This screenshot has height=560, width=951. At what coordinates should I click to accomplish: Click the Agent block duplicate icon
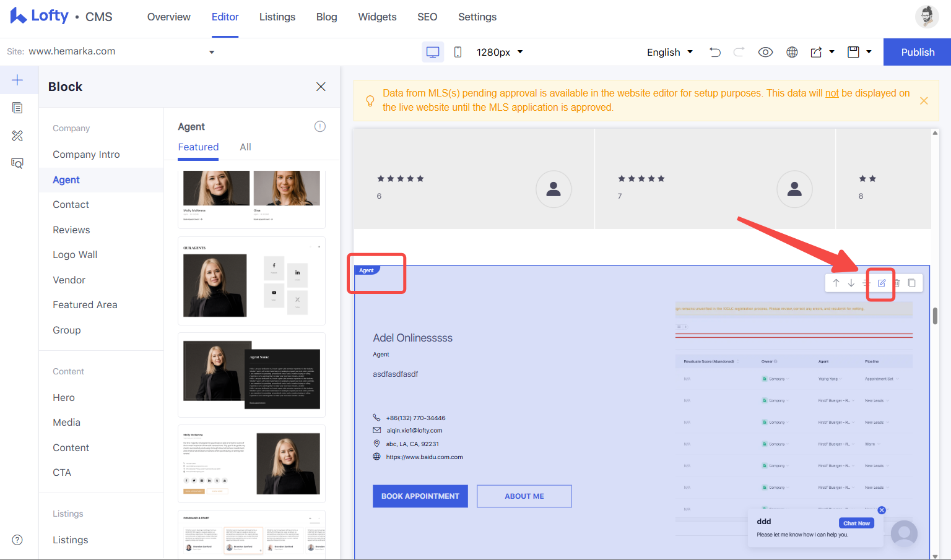(911, 283)
